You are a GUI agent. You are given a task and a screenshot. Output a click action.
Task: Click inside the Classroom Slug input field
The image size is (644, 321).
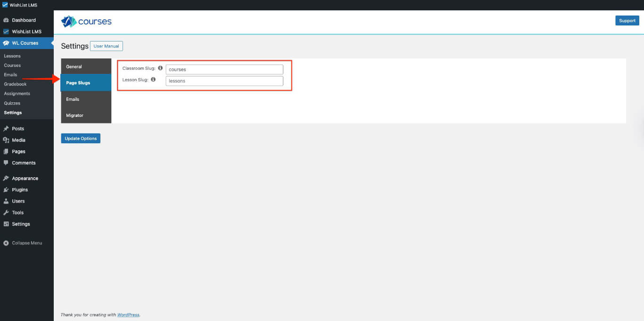click(224, 69)
